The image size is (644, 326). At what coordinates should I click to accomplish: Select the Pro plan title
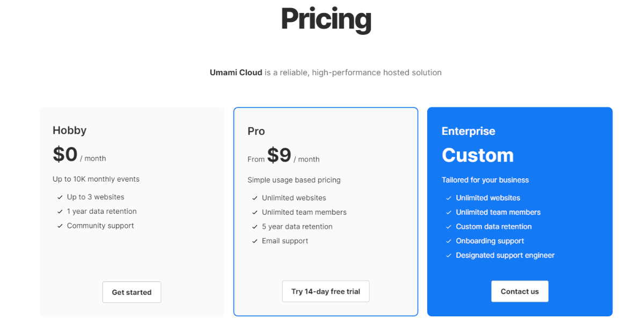pyautogui.click(x=256, y=131)
